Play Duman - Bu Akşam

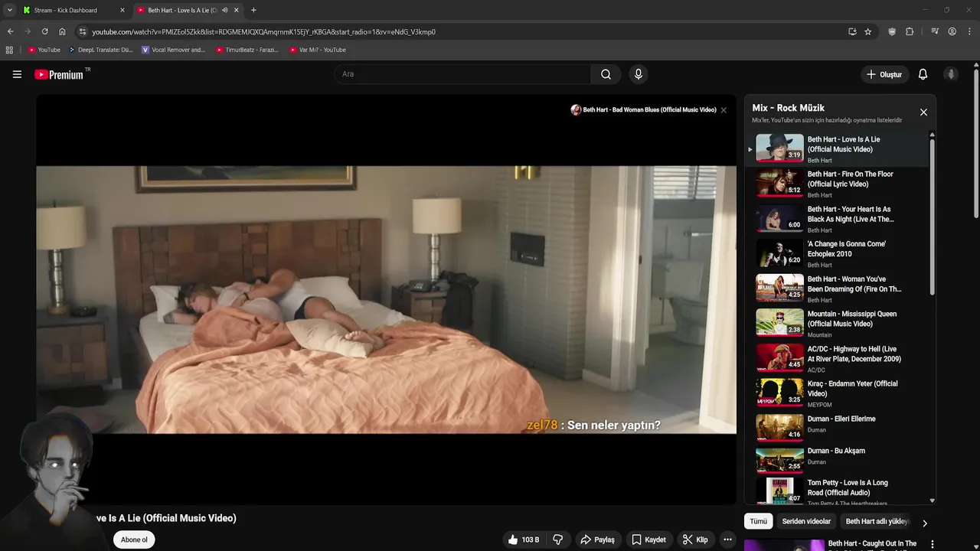836,451
